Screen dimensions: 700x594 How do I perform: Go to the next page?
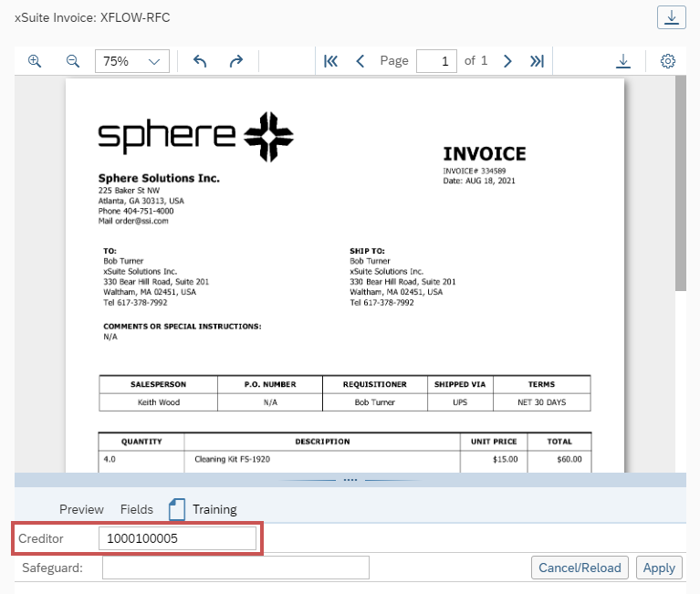point(507,61)
